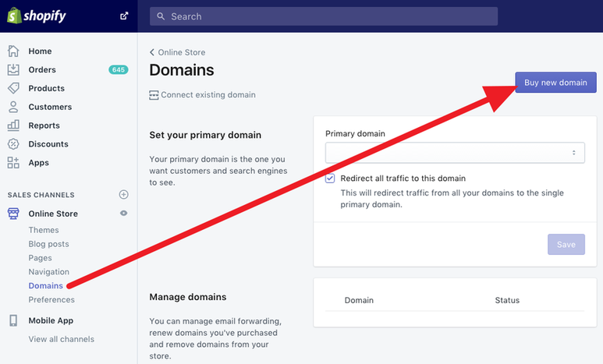The width and height of the screenshot is (603, 364).
Task: Open the Primary domain dropdown
Action: point(455,153)
